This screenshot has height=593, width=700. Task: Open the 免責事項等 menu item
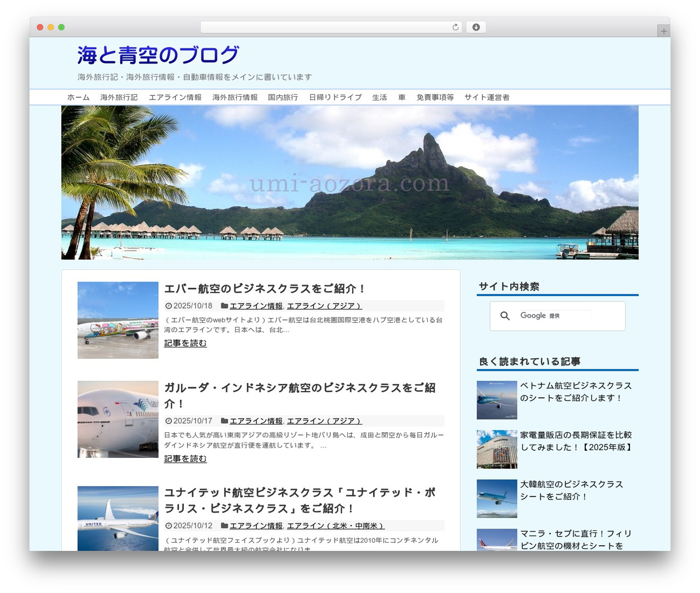pos(435,97)
